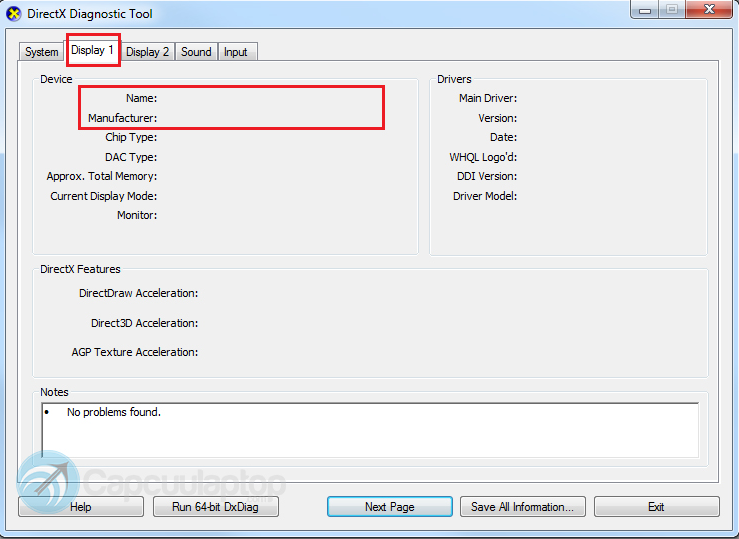
Task: Exit the DirectX Diagnostic Tool
Action: coord(656,507)
